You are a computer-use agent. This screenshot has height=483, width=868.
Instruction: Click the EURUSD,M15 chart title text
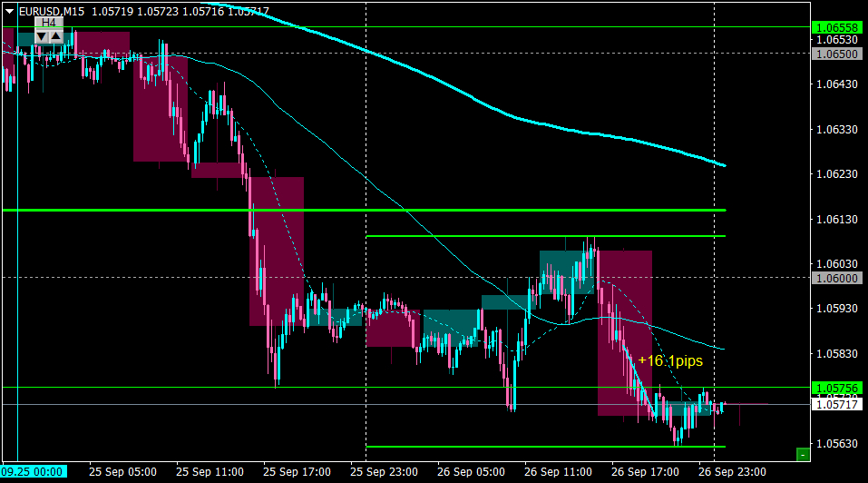(52, 11)
